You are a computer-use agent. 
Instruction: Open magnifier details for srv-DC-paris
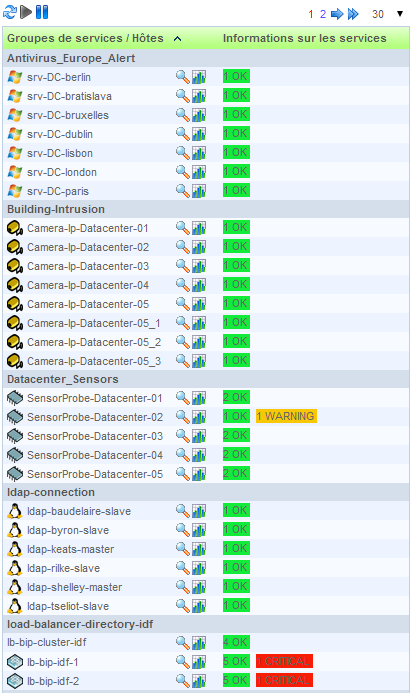(x=183, y=191)
